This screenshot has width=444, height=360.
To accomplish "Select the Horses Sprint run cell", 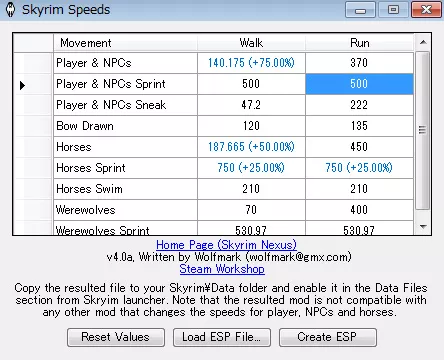I will [x=359, y=168].
